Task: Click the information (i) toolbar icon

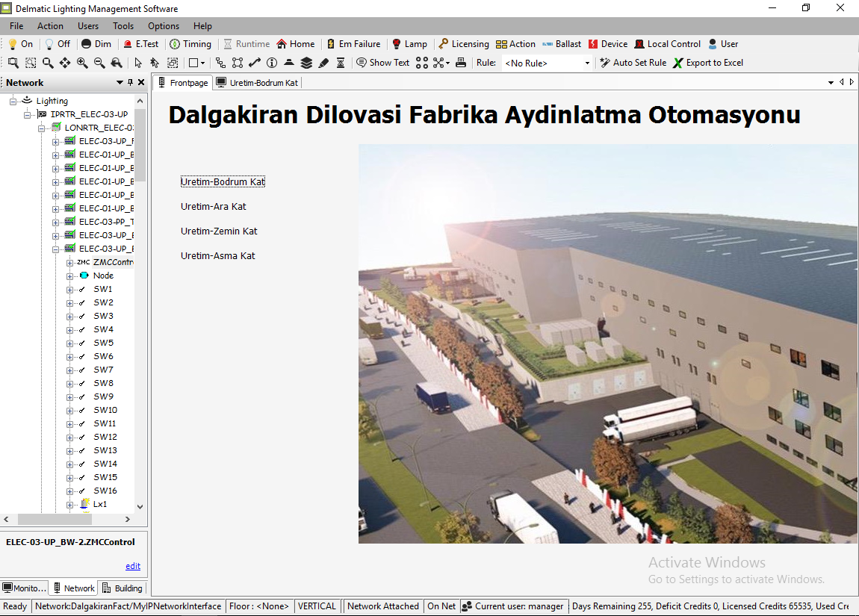Action: click(272, 63)
